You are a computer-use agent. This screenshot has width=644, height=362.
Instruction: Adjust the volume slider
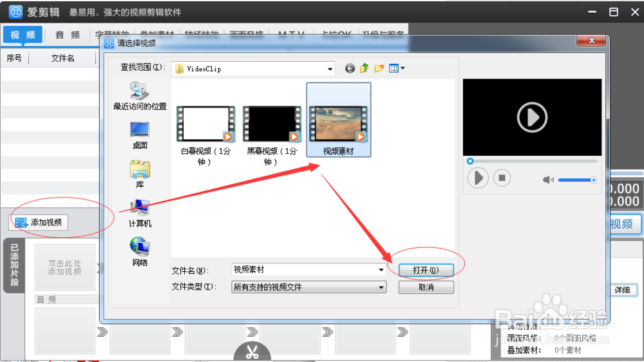[x=576, y=180]
